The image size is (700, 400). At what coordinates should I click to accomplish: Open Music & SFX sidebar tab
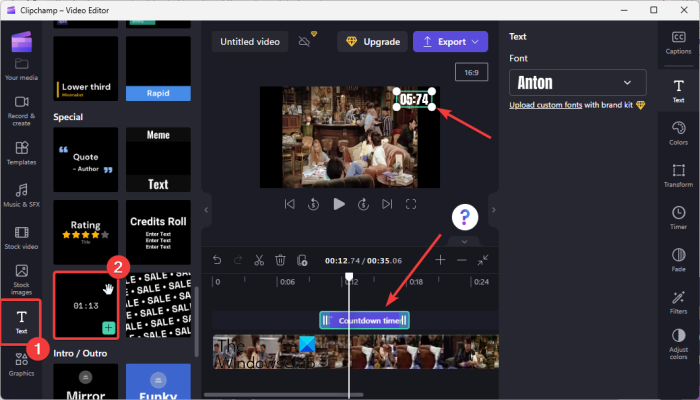[x=21, y=196]
